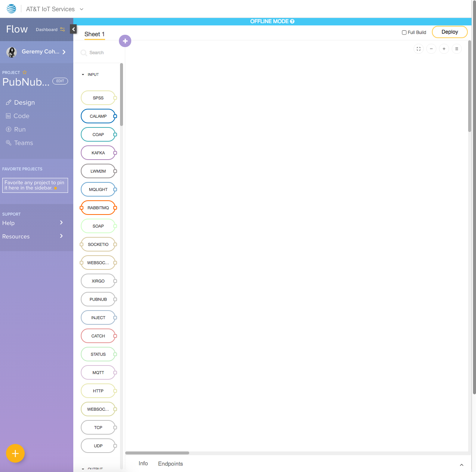The image size is (476, 472).
Task: Star the project as favorite
Action: (x=25, y=73)
